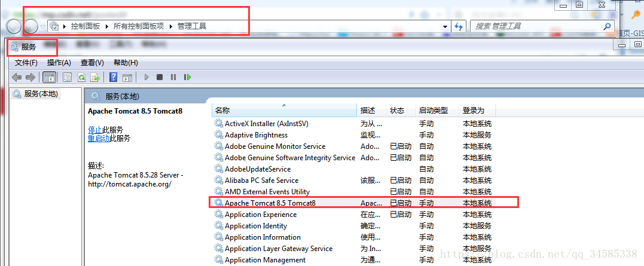Select Application Management service row
This screenshot has width=644, height=266.
tap(354, 260)
